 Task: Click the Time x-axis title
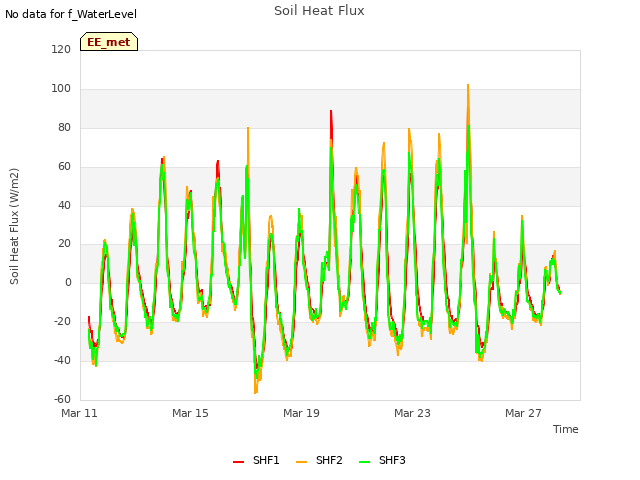coord(565,429)
